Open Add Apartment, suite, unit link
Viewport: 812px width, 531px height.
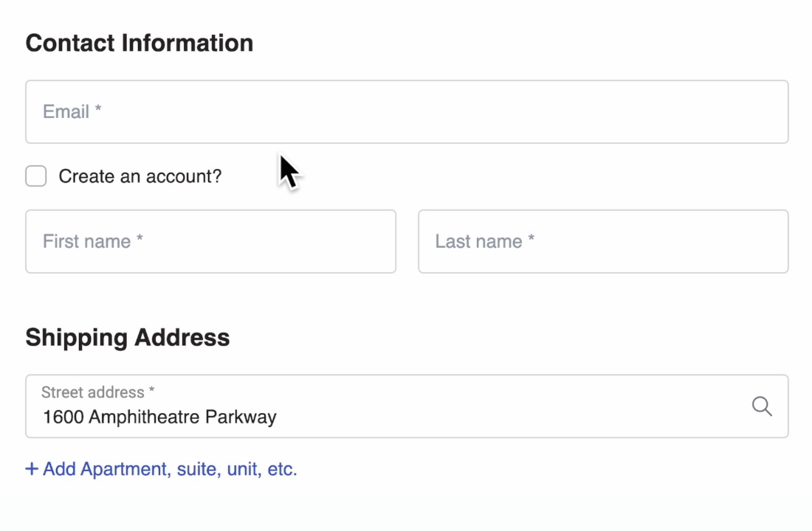click(x=161, y=469)
